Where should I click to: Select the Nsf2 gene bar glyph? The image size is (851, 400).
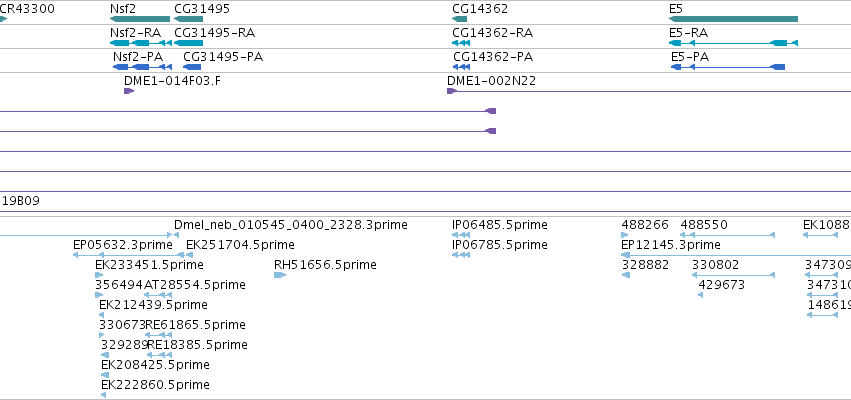[x=139, y=19]
